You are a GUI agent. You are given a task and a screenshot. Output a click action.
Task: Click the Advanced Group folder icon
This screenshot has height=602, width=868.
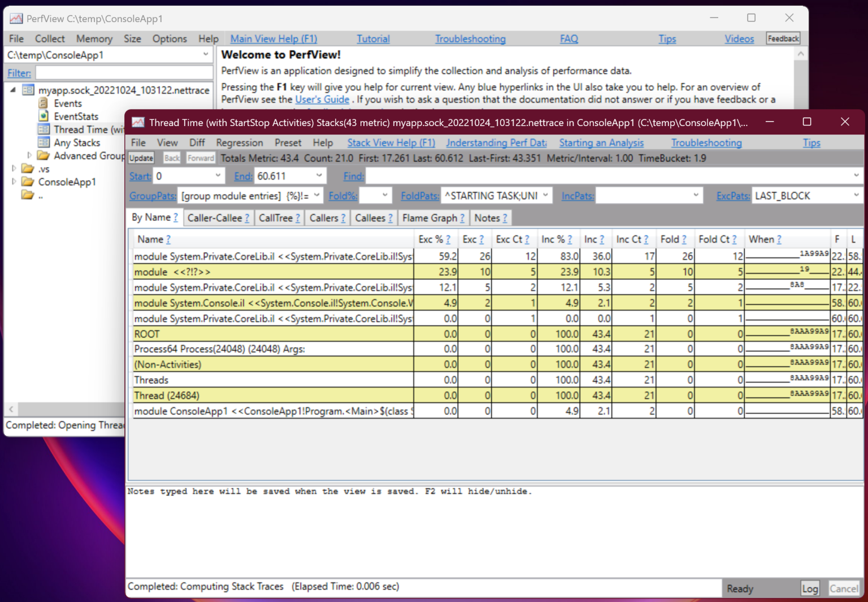[x=44, y=155]
